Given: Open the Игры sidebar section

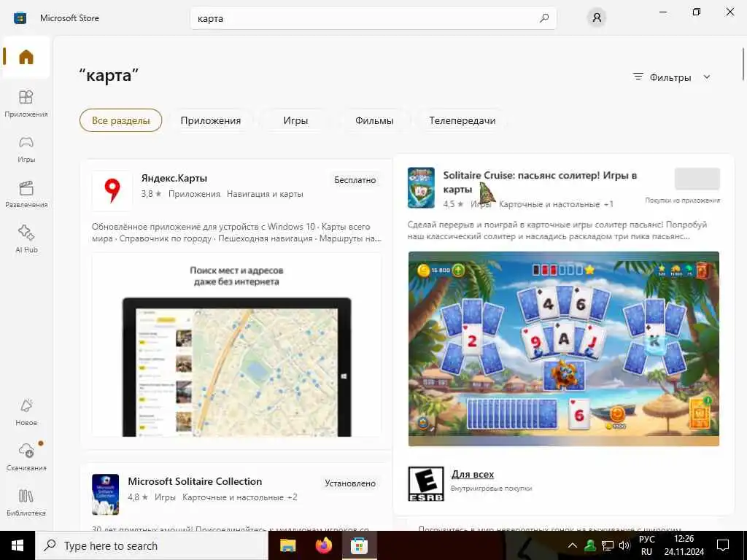Looking at the screenshot, I should (x=26, y=149).
